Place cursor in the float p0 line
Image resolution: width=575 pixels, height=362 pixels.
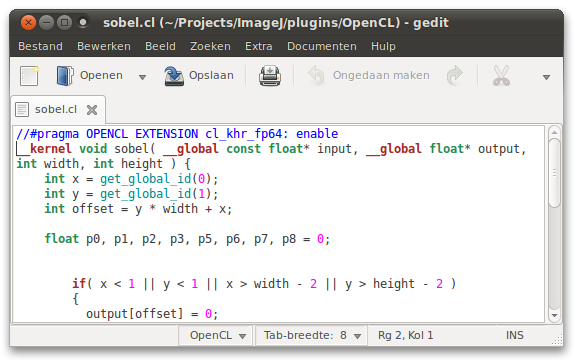tap(187, 239)
